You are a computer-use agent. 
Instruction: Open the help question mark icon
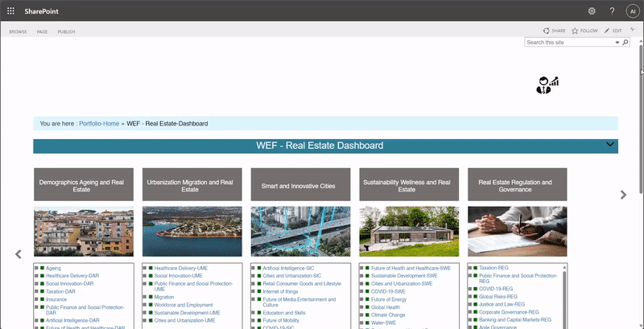click(612, 11)
